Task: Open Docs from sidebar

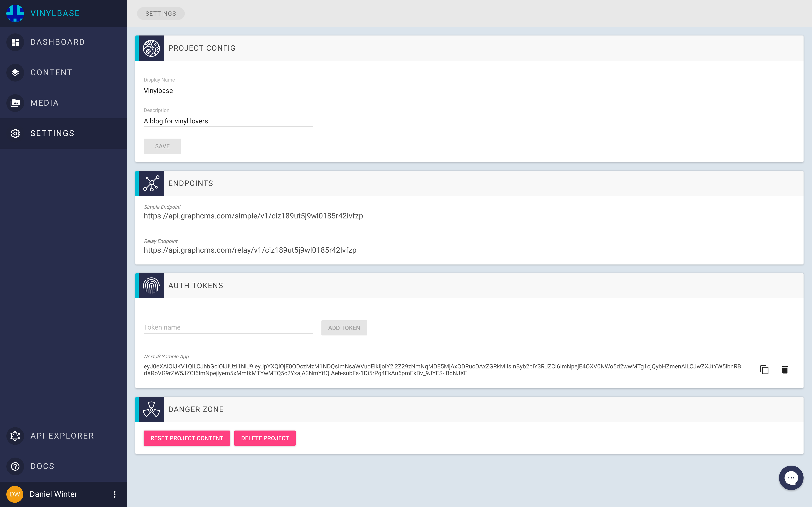Action: [42, 466]
